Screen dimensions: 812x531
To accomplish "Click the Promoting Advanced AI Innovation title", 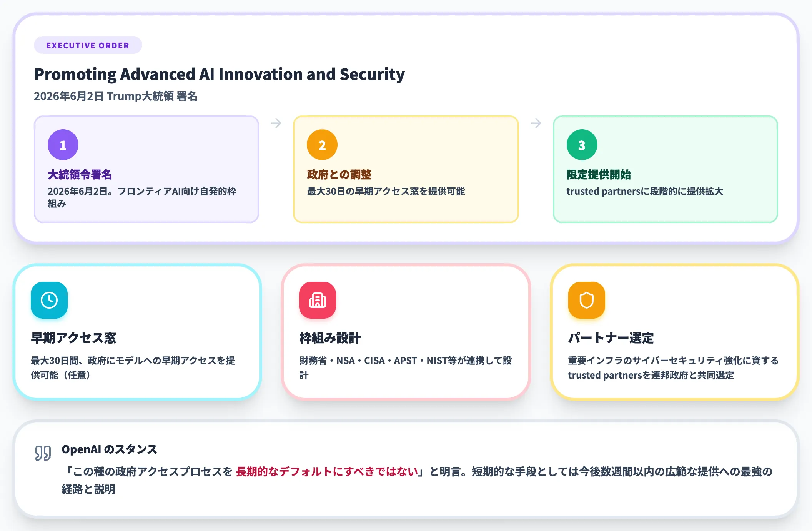I will pyautogui.click(x=220, y=74).
